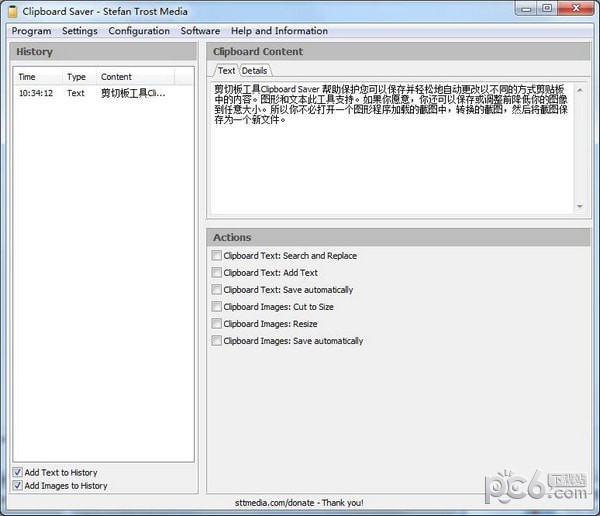The image size is (600, 516).
Task: Open Help and Information menu
Action: coord(279,31)
